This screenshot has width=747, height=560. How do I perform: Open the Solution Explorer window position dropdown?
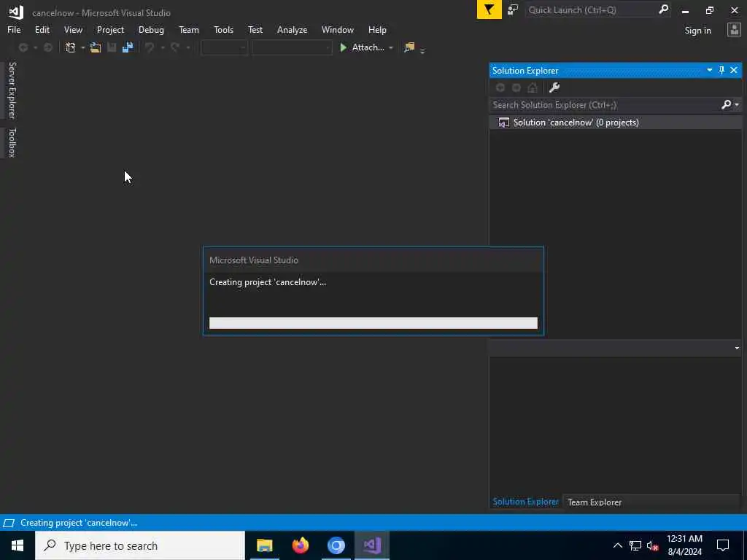point(709,70)
